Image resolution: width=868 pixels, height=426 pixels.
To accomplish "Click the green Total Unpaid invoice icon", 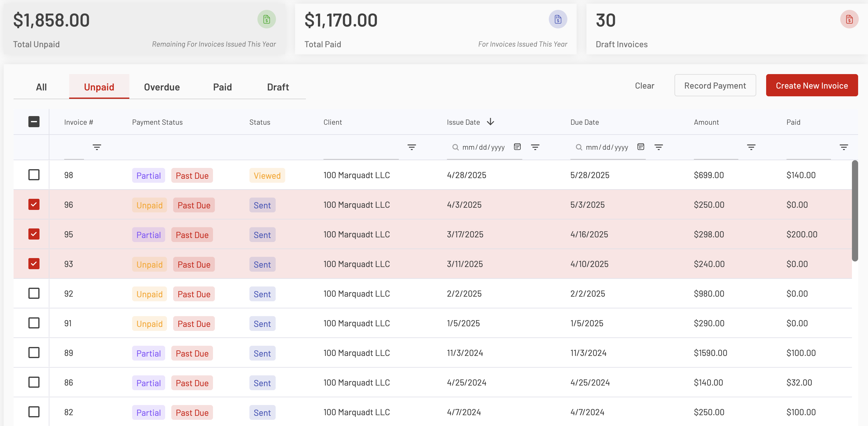I will pos(266,19).
